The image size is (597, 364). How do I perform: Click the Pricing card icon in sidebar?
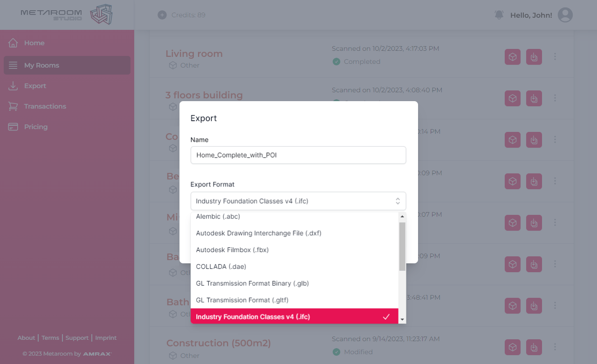click(13, 126)
